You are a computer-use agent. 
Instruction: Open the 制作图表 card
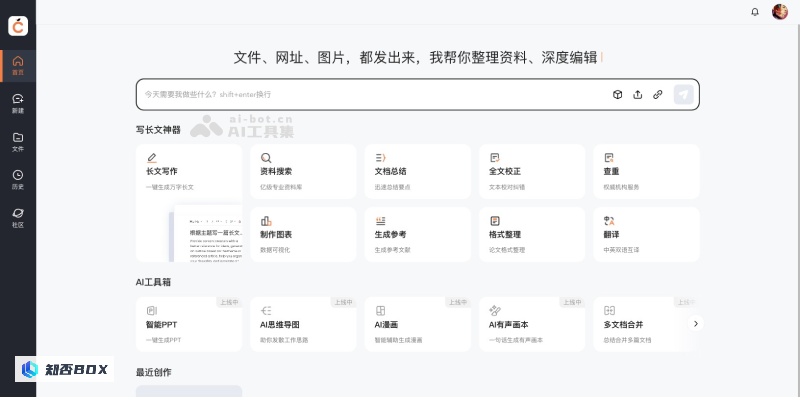coord(303,234)
